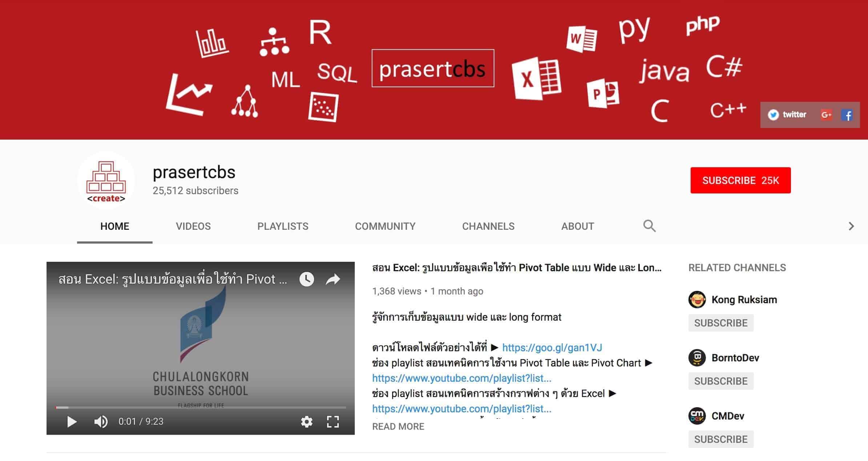Subscribe to BorntoDev channel

coord(721,381)
